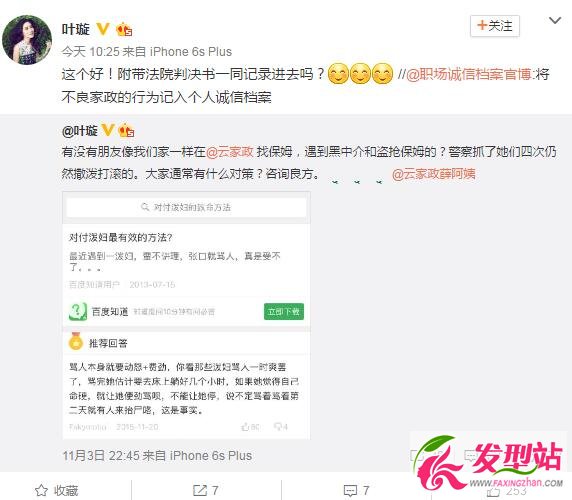
Task: Open @职场诚信档案官博 mention link
Action: point(470,74)
